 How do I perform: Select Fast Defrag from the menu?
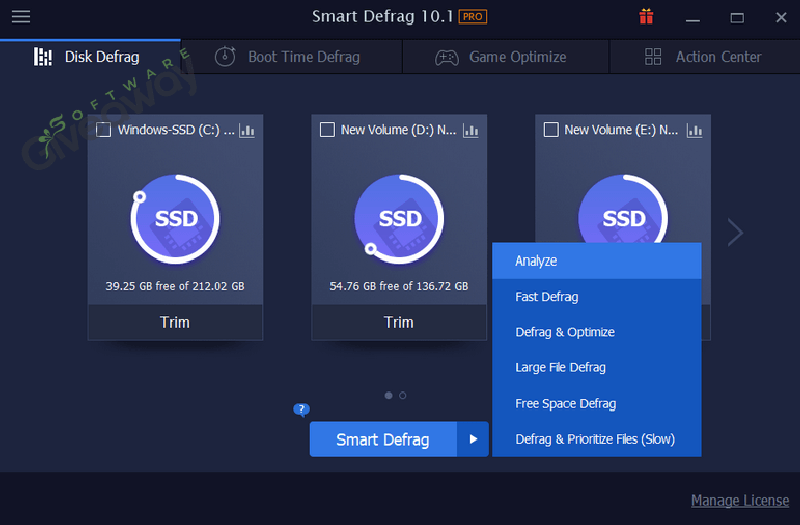coord(596,296)
